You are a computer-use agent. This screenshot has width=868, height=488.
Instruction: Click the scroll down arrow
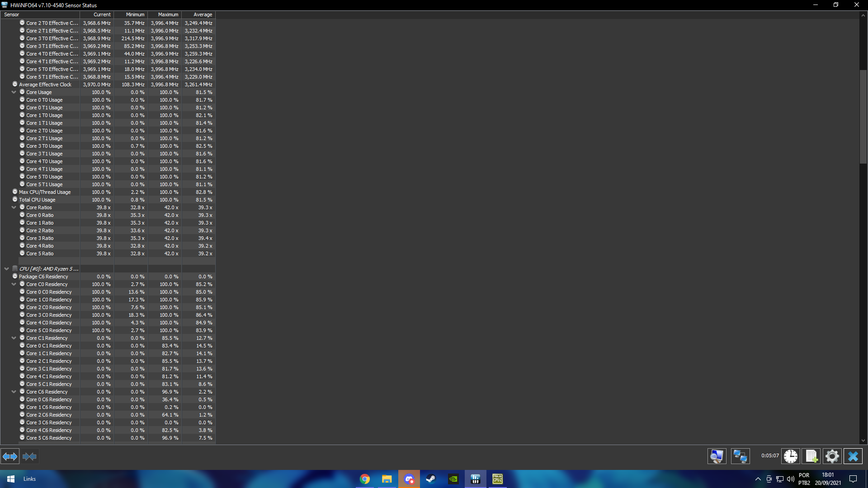pos(863,441)
